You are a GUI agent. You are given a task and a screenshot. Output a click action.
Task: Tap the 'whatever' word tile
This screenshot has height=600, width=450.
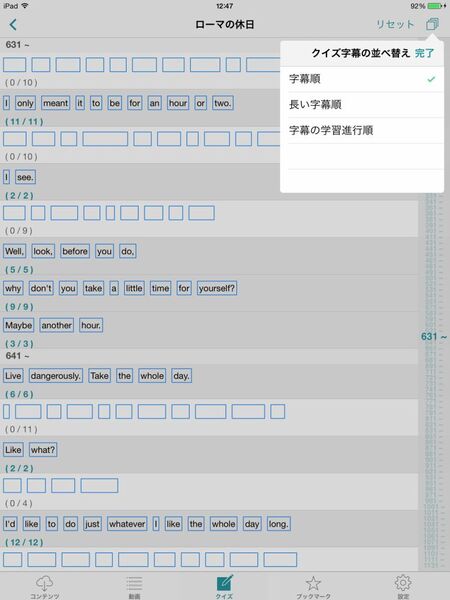click(x=127, y=524)
